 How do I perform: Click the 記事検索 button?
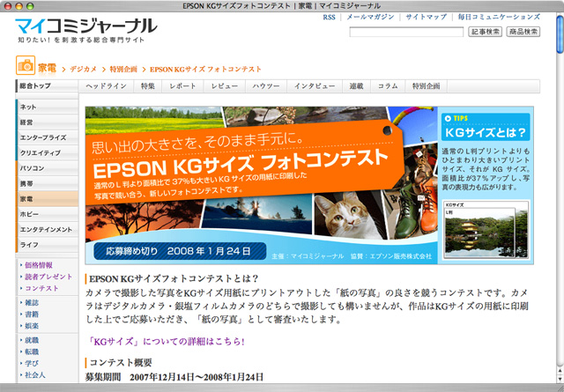[486, 32]
